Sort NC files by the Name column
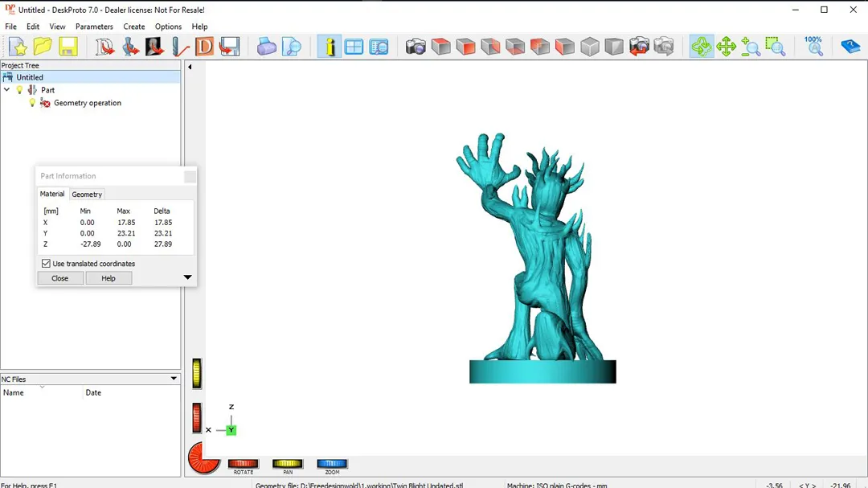 pyautogui.click(x=42, y=392)
